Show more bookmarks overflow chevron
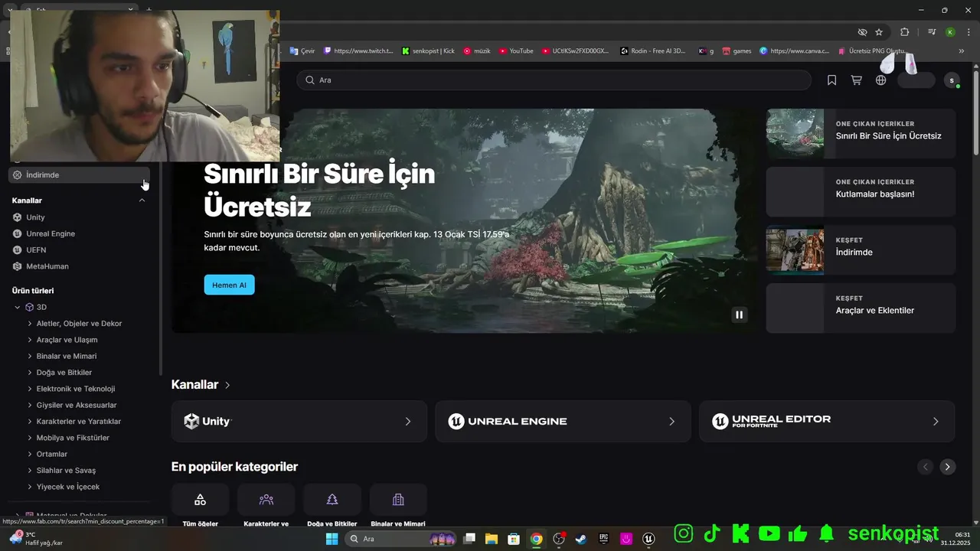Screen dimensions: 980x551 pyautogui.click(x=962, y=51)
